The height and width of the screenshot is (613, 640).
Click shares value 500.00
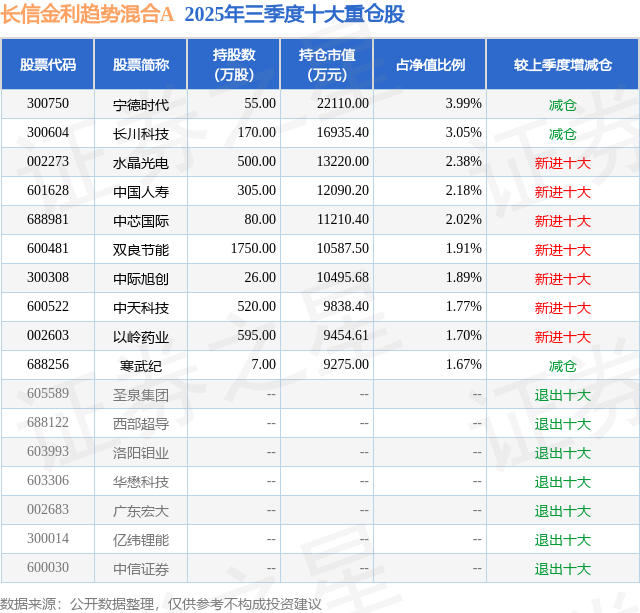(256, 162)
